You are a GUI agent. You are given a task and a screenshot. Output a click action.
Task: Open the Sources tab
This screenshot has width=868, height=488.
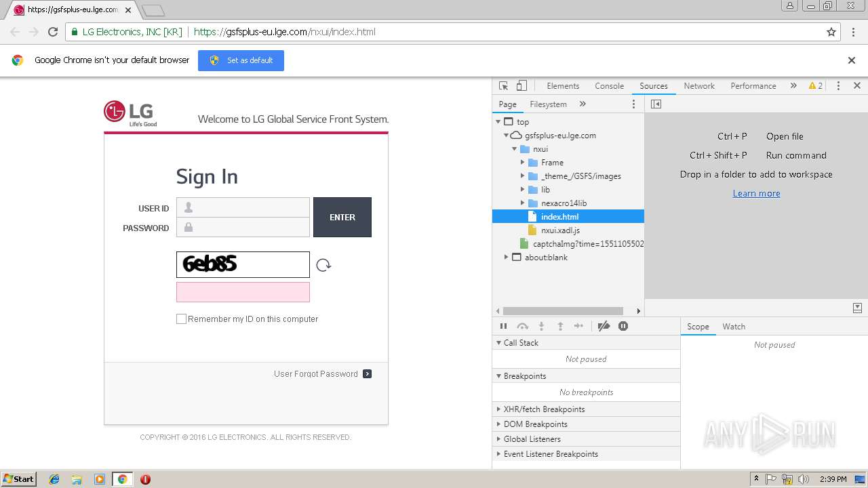654,86
